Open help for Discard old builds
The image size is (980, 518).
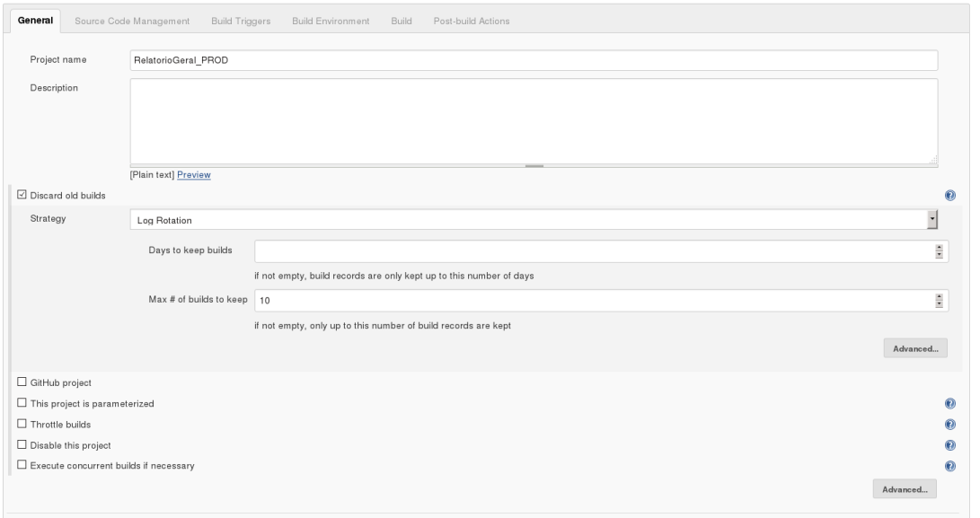[949, 196]
